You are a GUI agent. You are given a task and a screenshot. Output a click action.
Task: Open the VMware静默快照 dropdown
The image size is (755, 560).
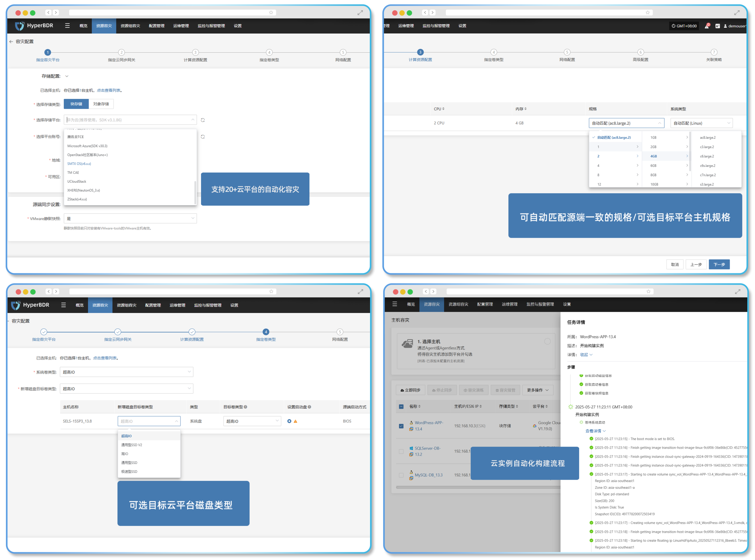[x=130, y=219]
